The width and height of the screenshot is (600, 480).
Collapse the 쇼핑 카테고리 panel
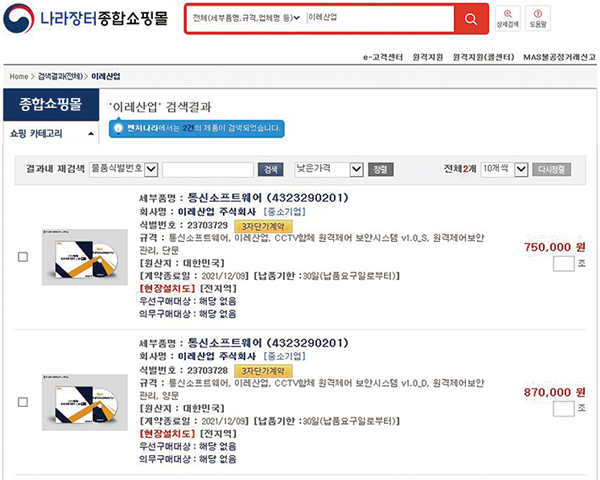coord(91,134)
